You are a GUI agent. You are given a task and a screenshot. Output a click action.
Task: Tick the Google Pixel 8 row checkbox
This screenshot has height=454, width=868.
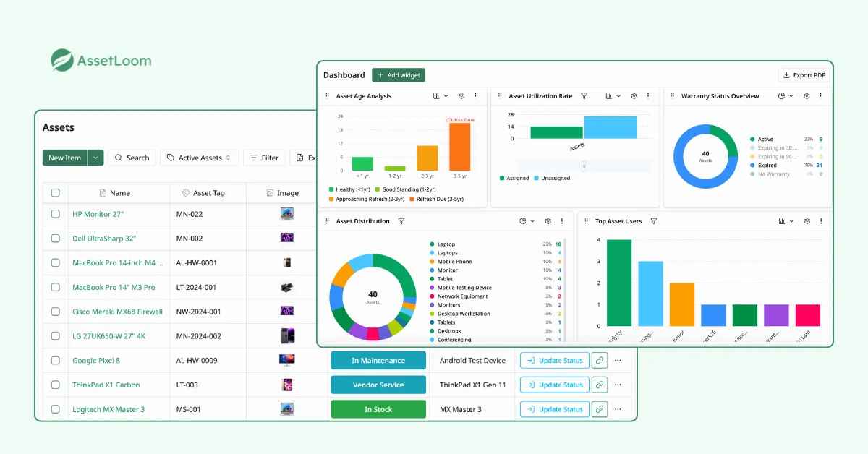(x=56, y=361)
